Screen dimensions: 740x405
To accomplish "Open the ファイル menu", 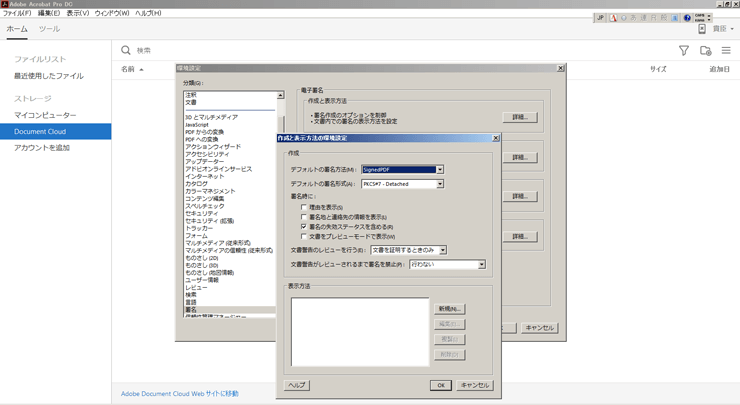I will 16,13.
